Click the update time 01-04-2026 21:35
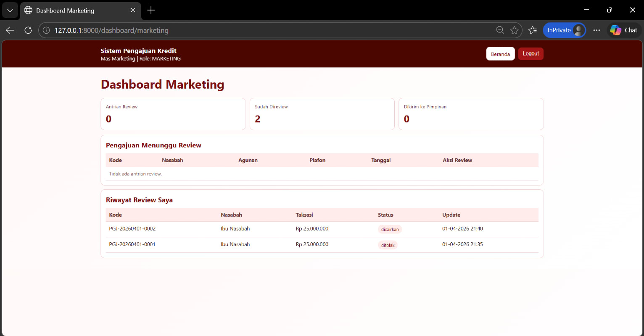 [x=462, y=244]
